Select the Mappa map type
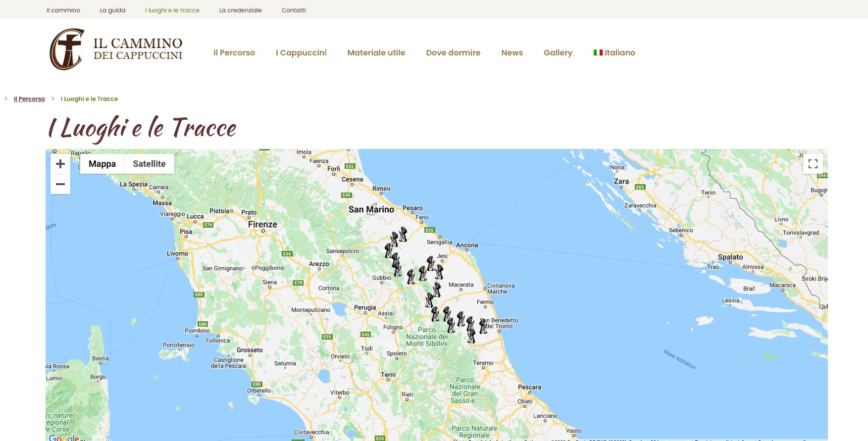Screen dimensions: 868x441 [102, 164]
